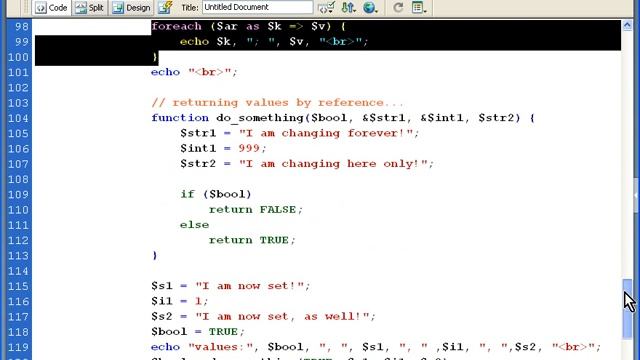The image size is (640, 360).
Task: Open the View Options menu icon
Action: (x=419, y=7)
